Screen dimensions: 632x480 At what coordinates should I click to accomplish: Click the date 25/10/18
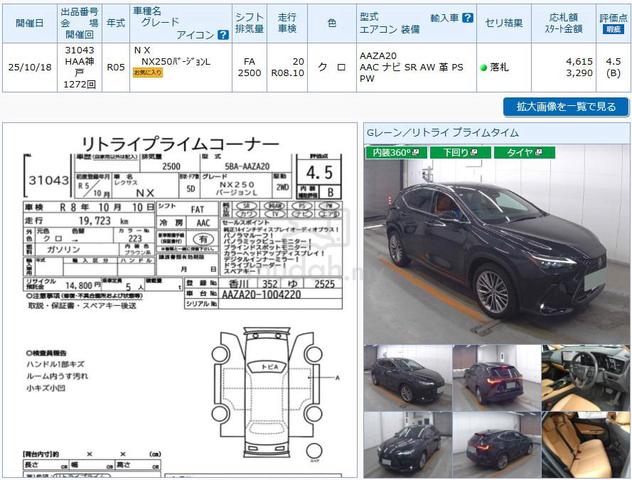30,67
